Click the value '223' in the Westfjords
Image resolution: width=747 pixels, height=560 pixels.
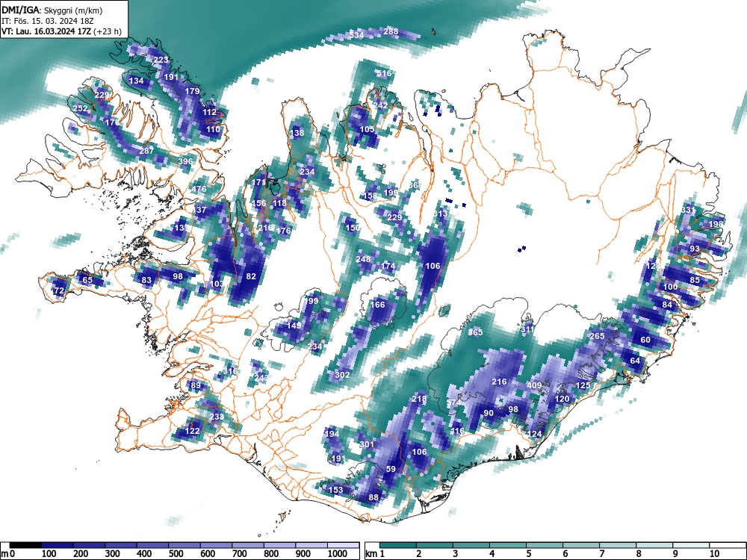click(x=161, y=60)
